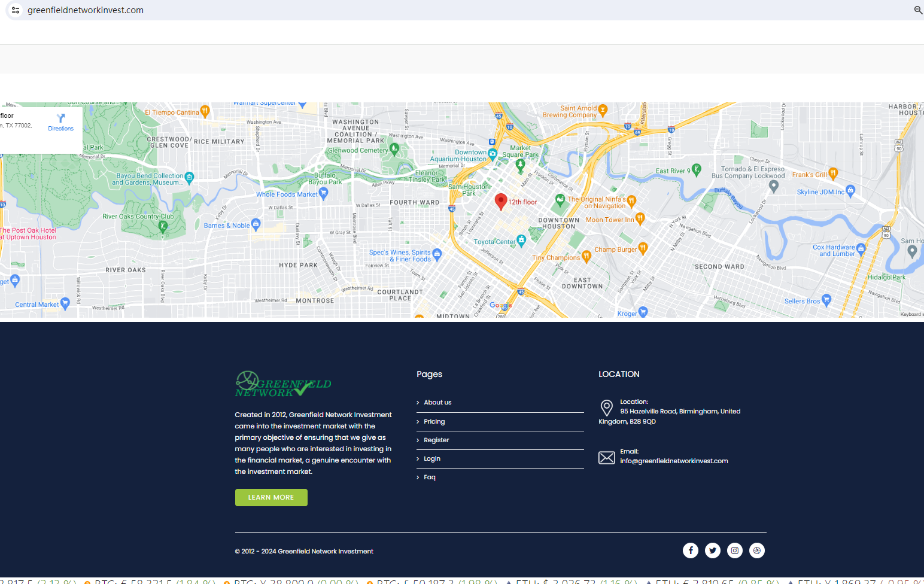Click Glenwood Cemetery map marker
Screen dimensions: 924x584
point(394,148)
